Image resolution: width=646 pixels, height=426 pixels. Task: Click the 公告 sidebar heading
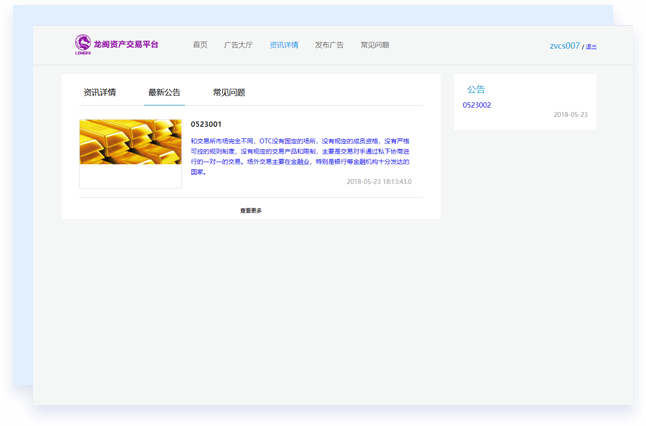point(476,89)
